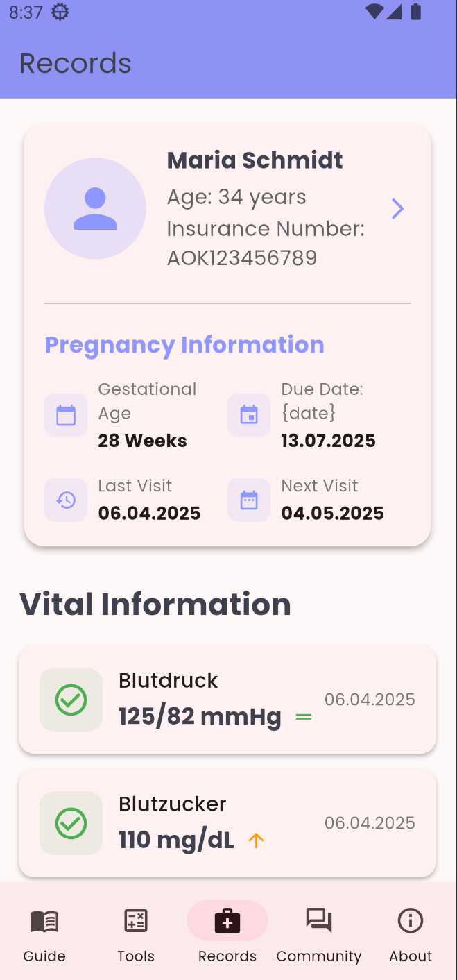The image size is (457, 980).
Task: Click the Gestational Age calendar icon
Action: coord(66,416)
